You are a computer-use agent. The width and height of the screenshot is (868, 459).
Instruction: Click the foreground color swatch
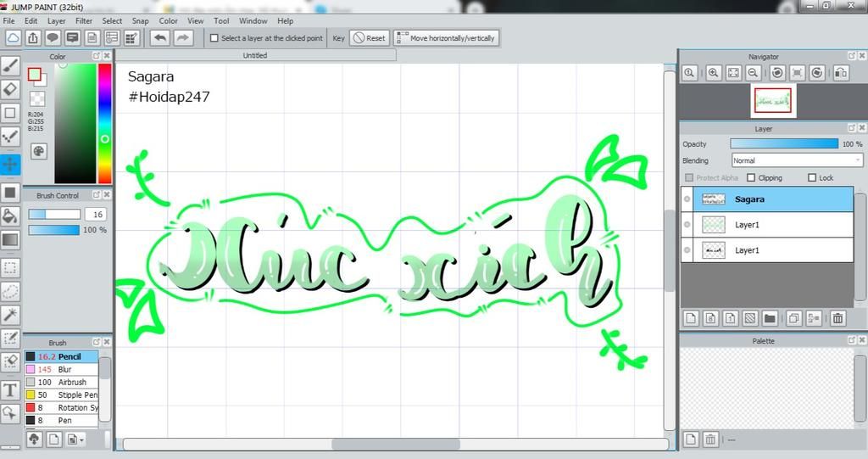35,75
